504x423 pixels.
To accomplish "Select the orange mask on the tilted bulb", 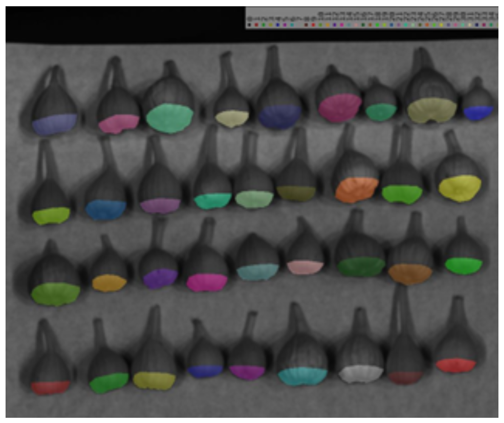I will click(356, 190).
